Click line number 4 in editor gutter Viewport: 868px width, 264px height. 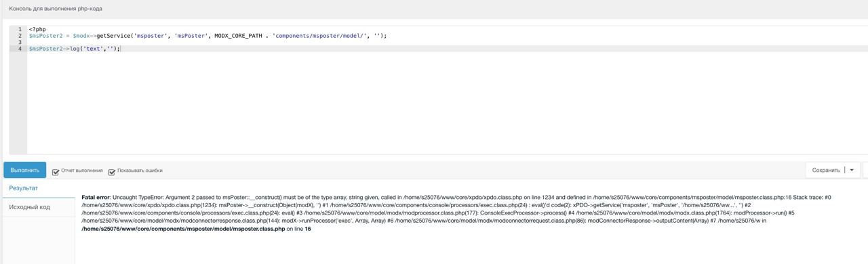[x=20, y=49]
